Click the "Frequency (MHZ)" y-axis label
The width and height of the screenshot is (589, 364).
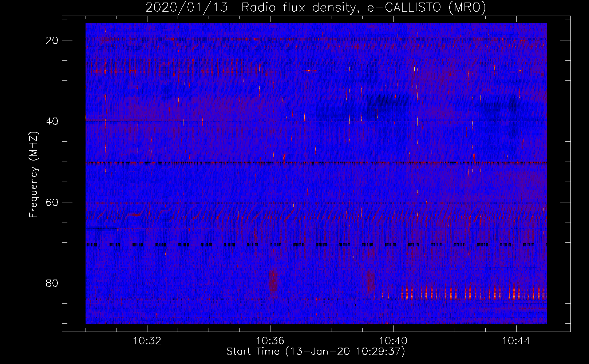pyautogui.click(x=33, y=174)
